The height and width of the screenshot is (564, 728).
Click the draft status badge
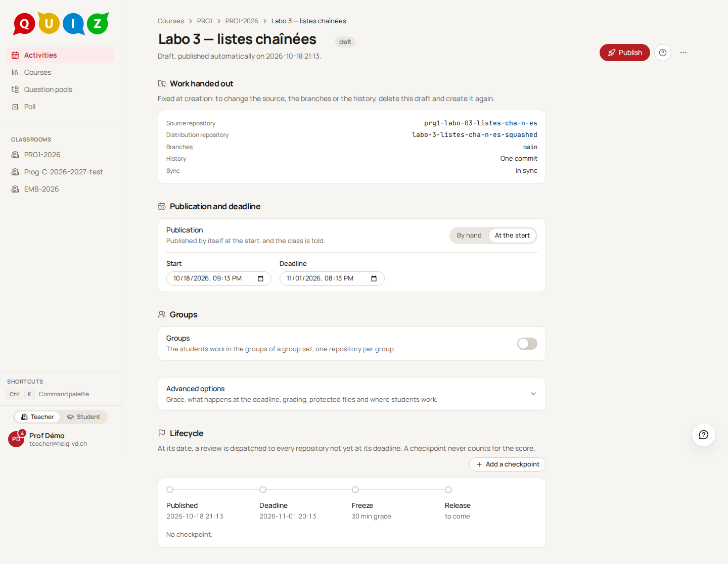[345, 42]
